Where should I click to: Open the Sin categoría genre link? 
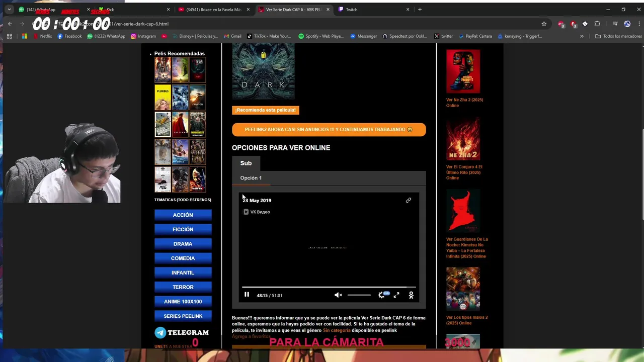pos(337,330)
